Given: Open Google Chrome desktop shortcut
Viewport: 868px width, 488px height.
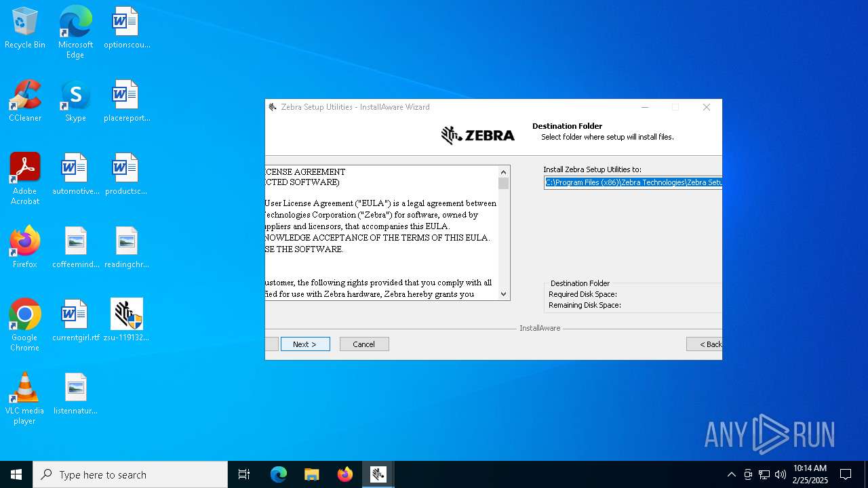Looking at the screenshot, I should click(25, 325).
